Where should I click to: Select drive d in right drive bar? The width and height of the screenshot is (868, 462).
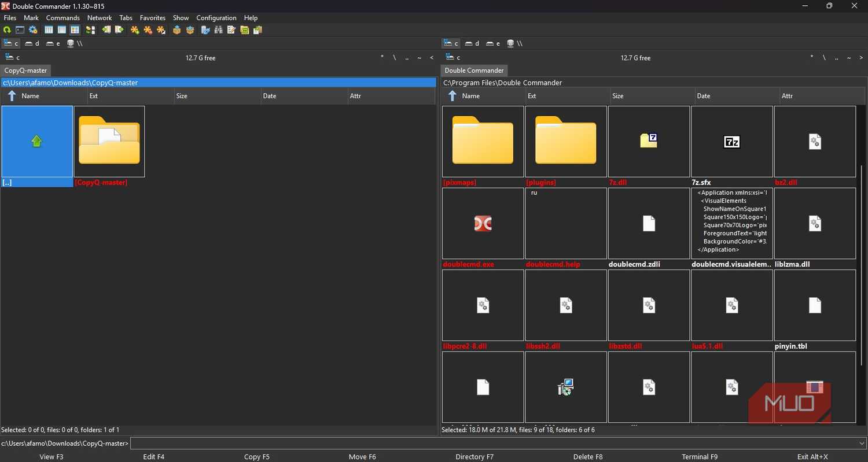pyautogui.click(x=472, y=43)
